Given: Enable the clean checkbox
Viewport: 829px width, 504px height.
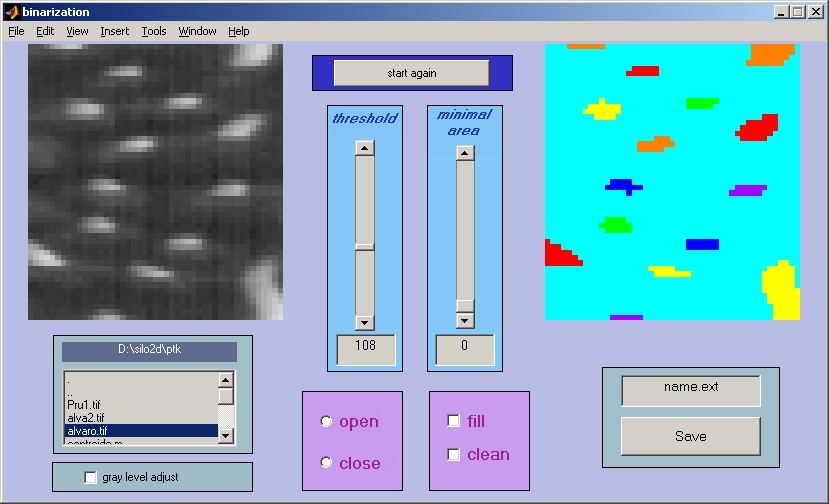Looking at the screenshot, I should coord(454,454).
